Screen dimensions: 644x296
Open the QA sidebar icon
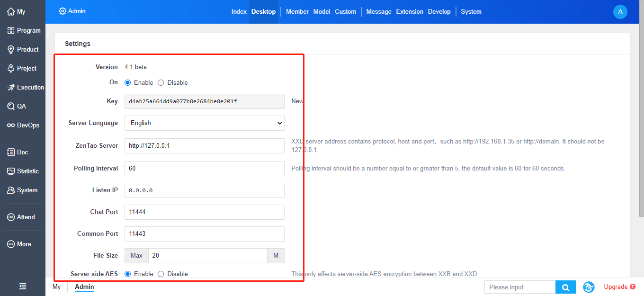click(x=11, y=106)
